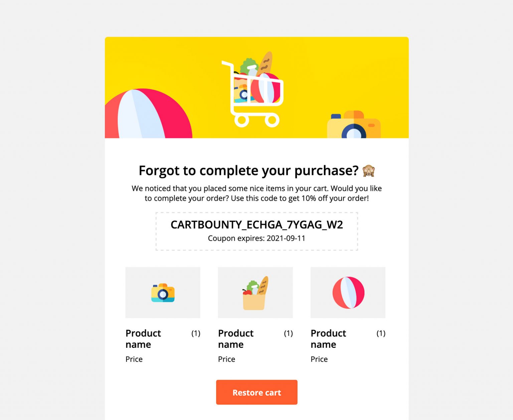The image size is (513, 420).
Task: Click the second Product name label
Action: point(235,339)
